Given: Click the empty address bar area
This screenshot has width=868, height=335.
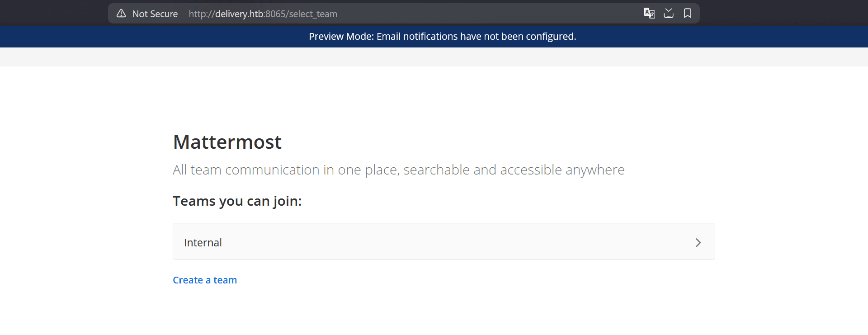Looking at the screenshot, I should (x=488, y=14).
